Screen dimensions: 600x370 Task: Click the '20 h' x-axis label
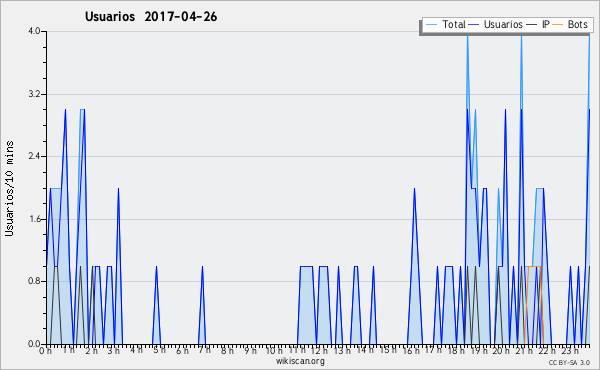pos(501,350)
